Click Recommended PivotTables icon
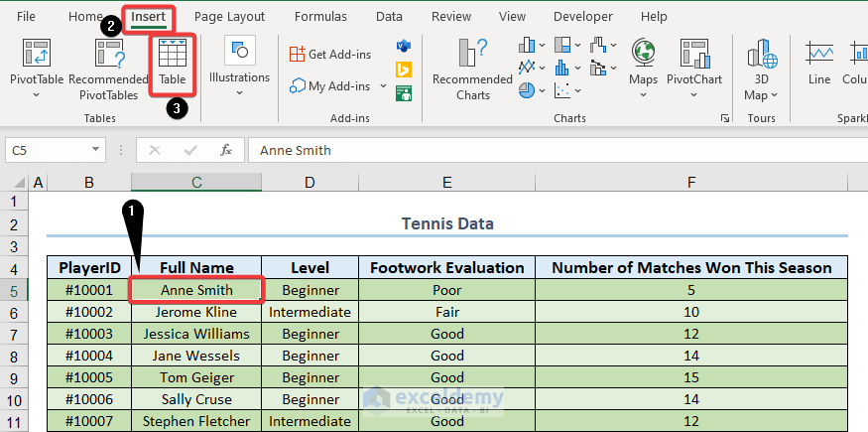This screenshot has height=432, width=868. coord(109,54)
